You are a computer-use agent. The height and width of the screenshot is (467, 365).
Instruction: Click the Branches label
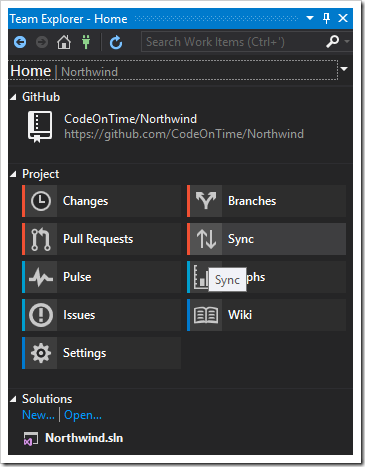252,201
